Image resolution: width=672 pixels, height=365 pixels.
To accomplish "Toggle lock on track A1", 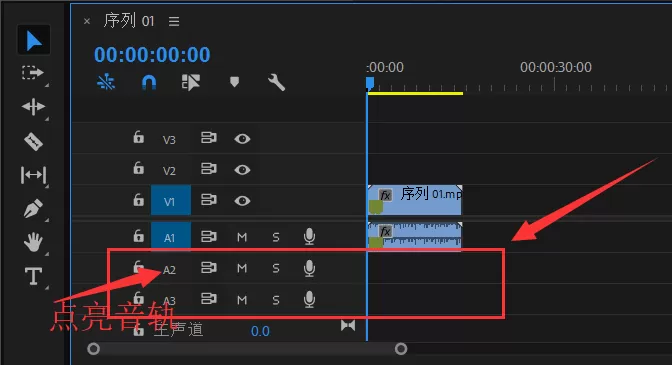I will (x=138, y=236).
